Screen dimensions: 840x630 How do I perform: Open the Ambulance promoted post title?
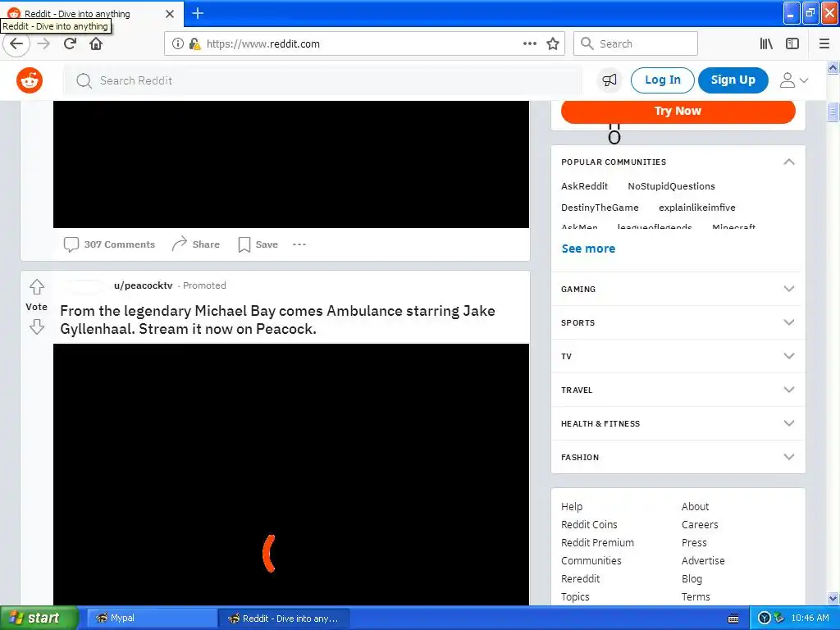(x=277, y=320)
